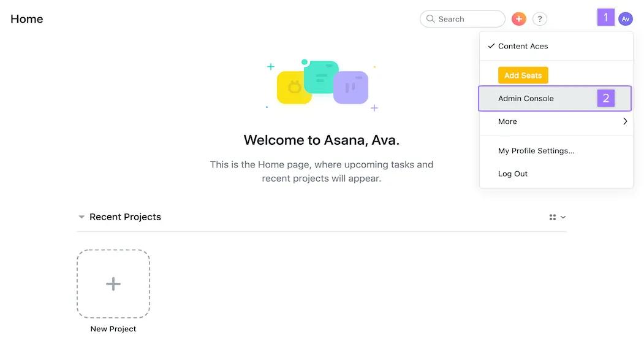
Task: Click the orange plus quick-add icon
Action: pyautogui.click(x=519, y=19)
